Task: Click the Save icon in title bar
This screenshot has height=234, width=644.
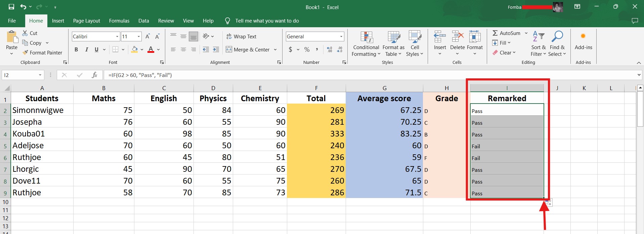Action: click(11, 7)
